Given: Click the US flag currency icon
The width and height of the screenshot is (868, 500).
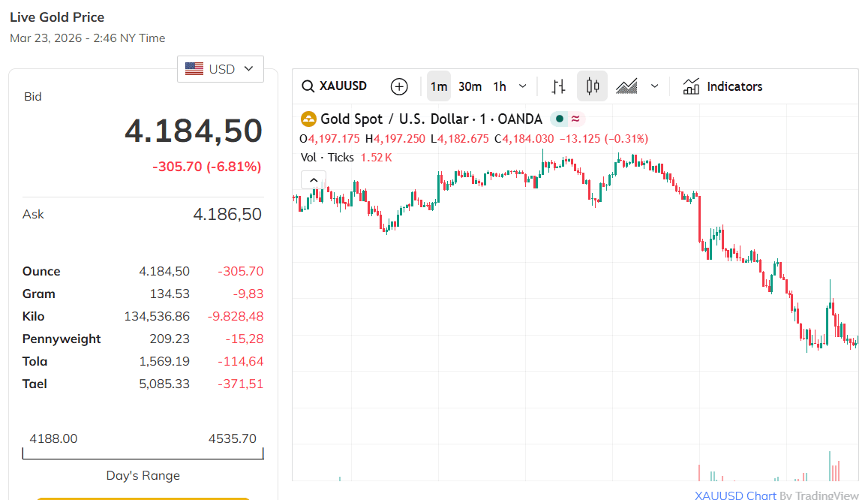Looking at the screenshot, I should click(x=194, y=69).
